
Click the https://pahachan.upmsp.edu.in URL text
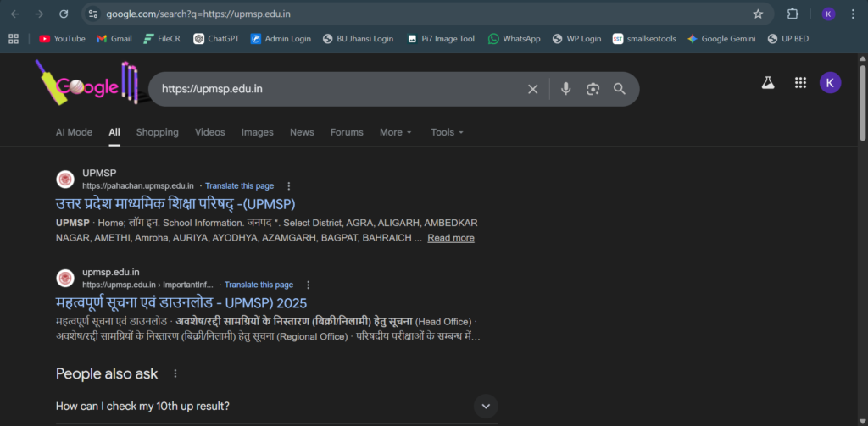(138, 185)
